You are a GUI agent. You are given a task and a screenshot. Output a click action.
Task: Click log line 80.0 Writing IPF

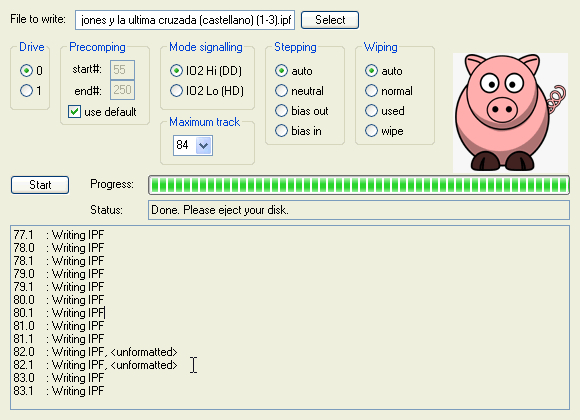pos(59,300)
